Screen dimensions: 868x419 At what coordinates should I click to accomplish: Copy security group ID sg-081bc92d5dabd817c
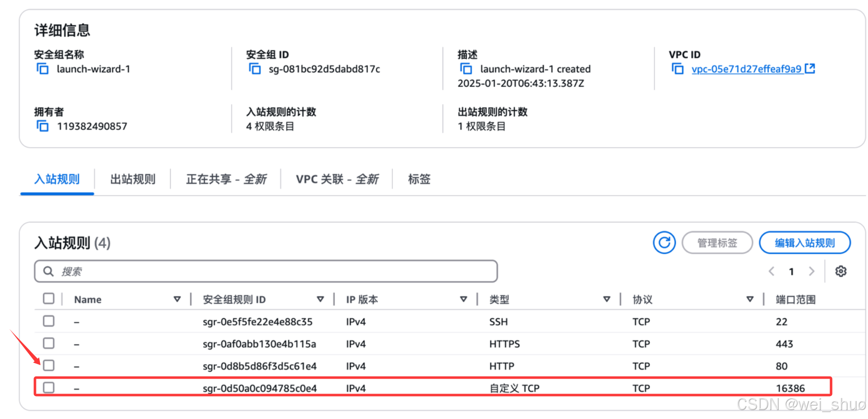[x=255, y=69]
